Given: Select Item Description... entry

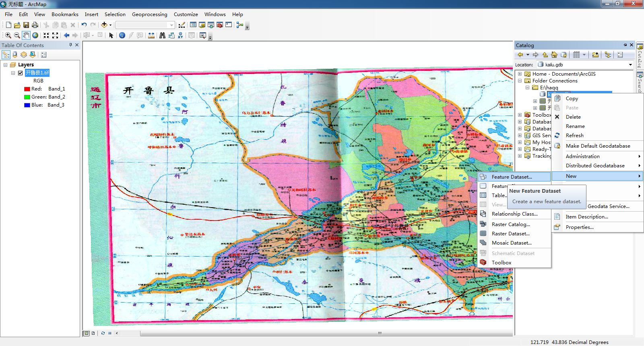Looking at the screenshot, I should 598,217.
